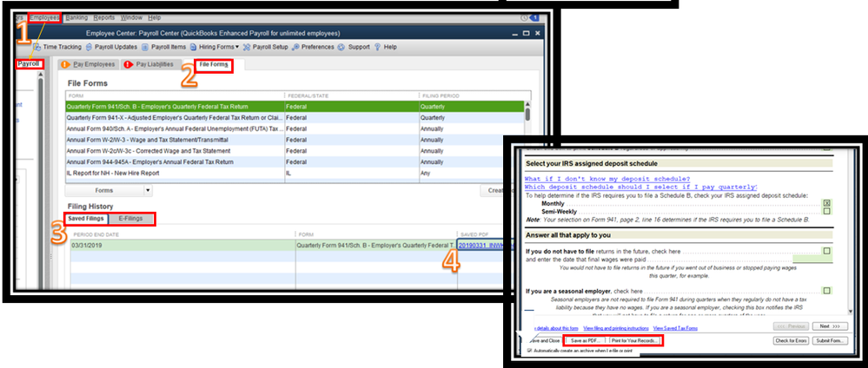The height and width of the screenshot is (368, 868).
Task: Open Which deposit schedule should I select link
Action: coord(641,187)
